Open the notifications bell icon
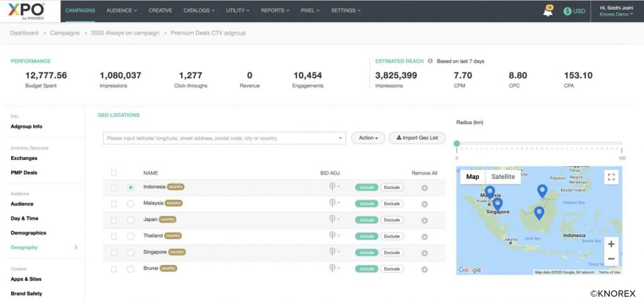Screen dimensions: 644x303 click(548, 11)
